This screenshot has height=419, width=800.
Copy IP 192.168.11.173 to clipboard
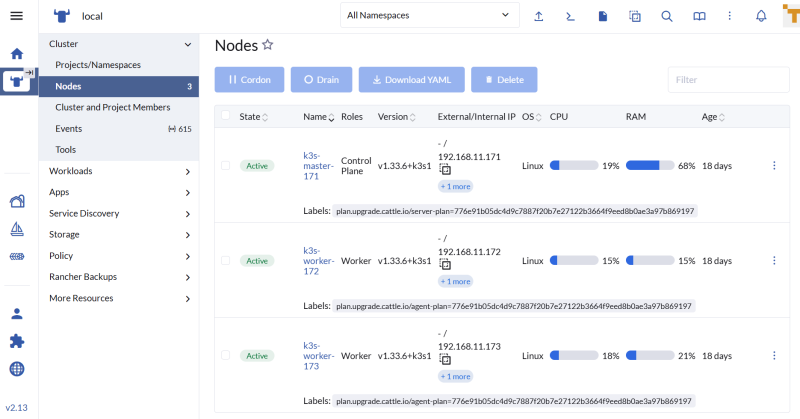pos(445,360)
